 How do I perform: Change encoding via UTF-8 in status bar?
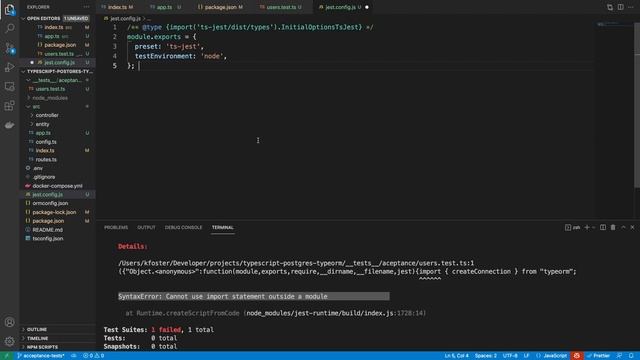click(510, 356)
